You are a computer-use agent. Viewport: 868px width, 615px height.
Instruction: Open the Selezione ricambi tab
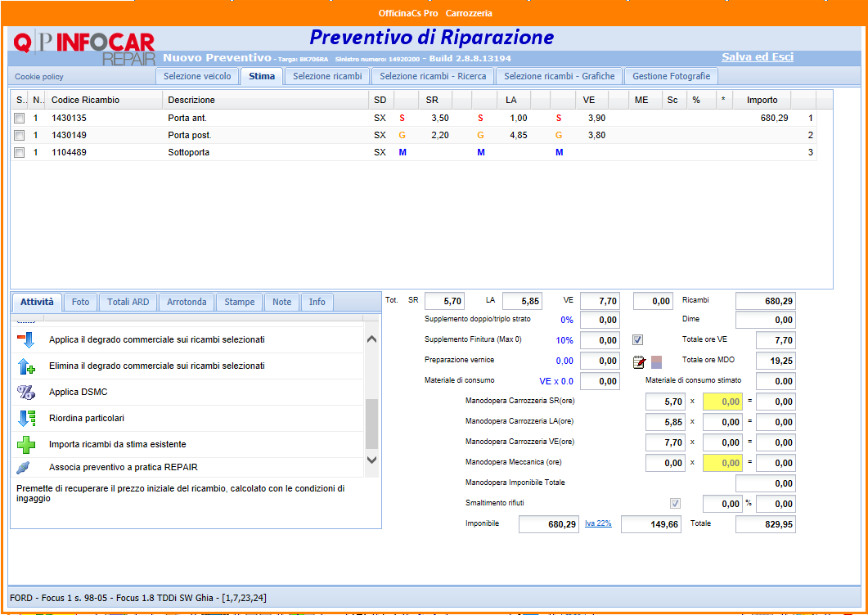tap(327, 76)
